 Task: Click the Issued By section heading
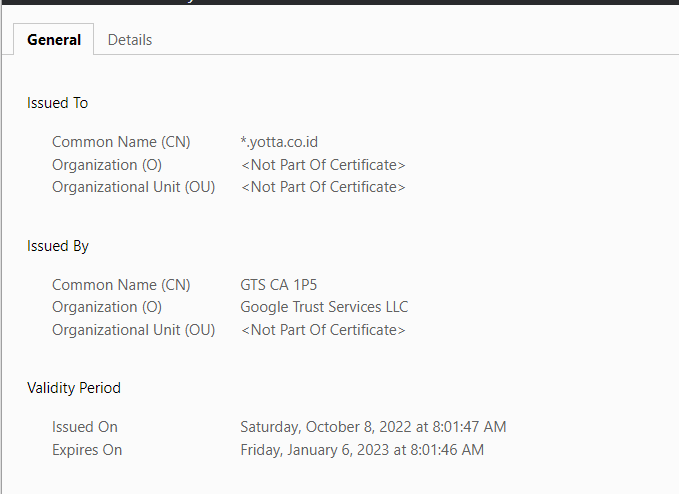click(58, 246)
